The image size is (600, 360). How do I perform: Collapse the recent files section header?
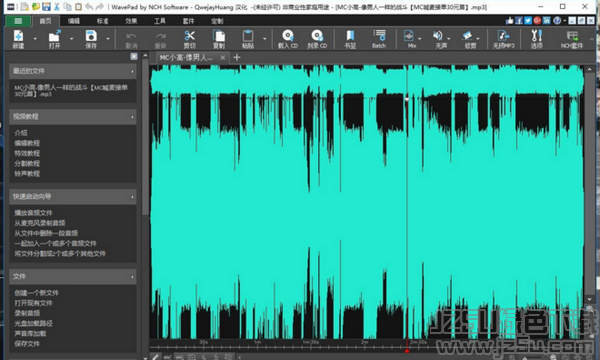(73, 71)
